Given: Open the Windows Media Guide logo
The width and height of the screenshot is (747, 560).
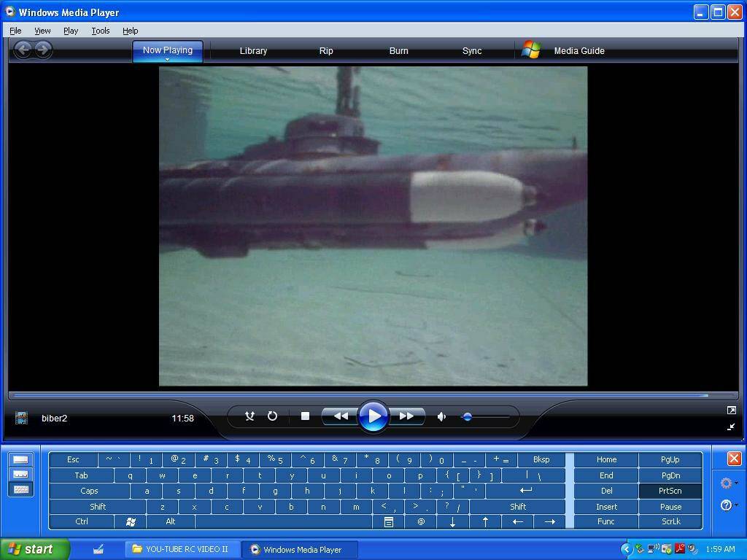Looking at the screenshot, I should [x=531, y=50].
